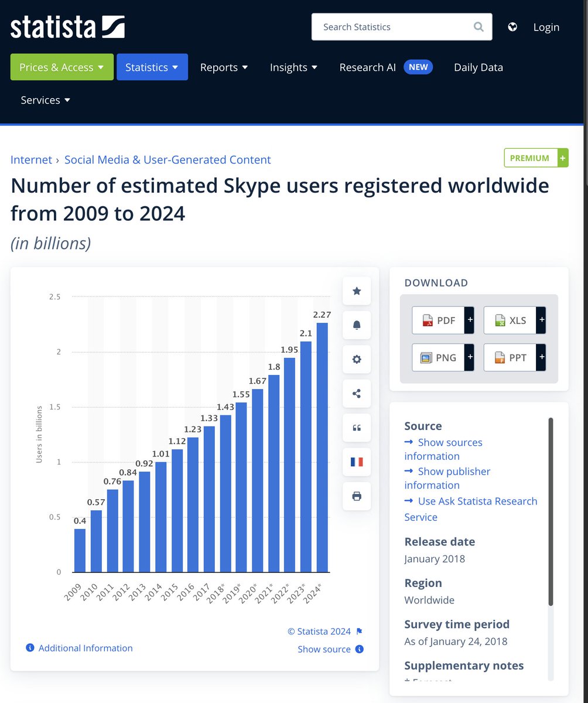Open chart settings gear icon
588x703 pixels.
tap(357, 359)
